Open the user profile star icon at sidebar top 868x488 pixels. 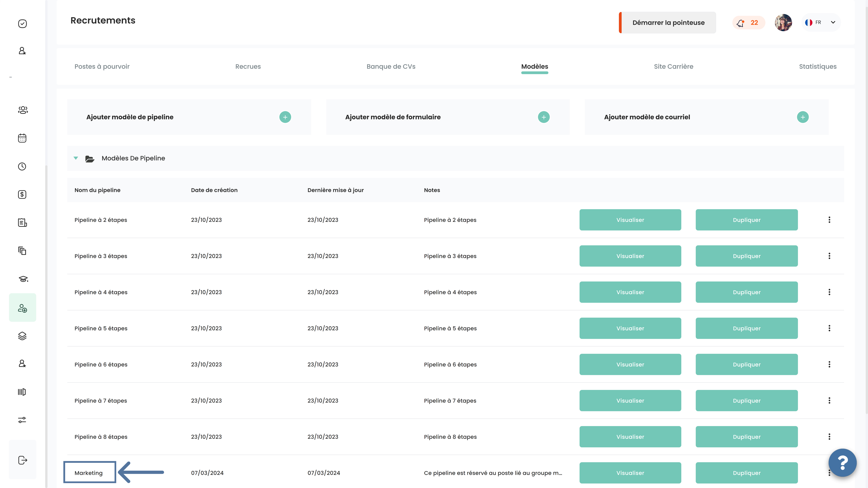(x=22, y=51)
